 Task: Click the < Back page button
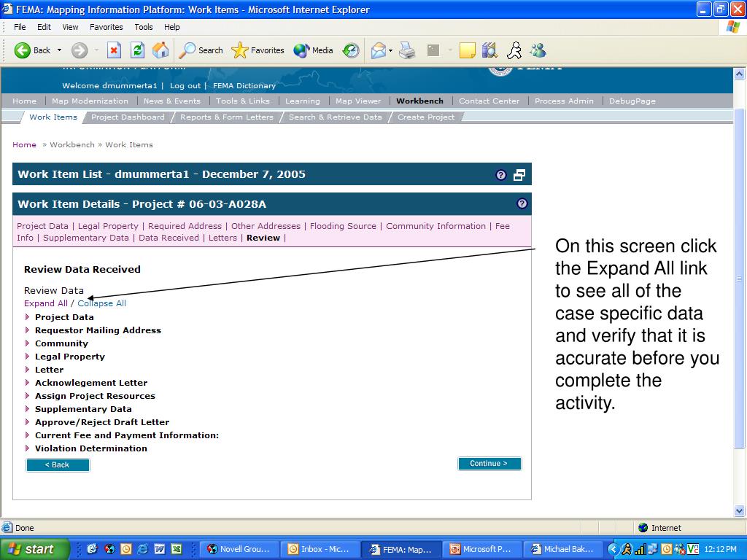tap(58, 465)
